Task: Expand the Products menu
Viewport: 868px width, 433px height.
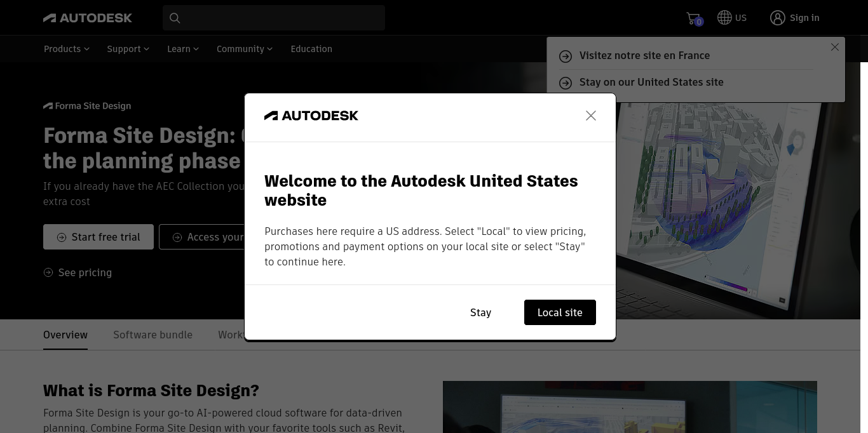Action: [67, 49]
